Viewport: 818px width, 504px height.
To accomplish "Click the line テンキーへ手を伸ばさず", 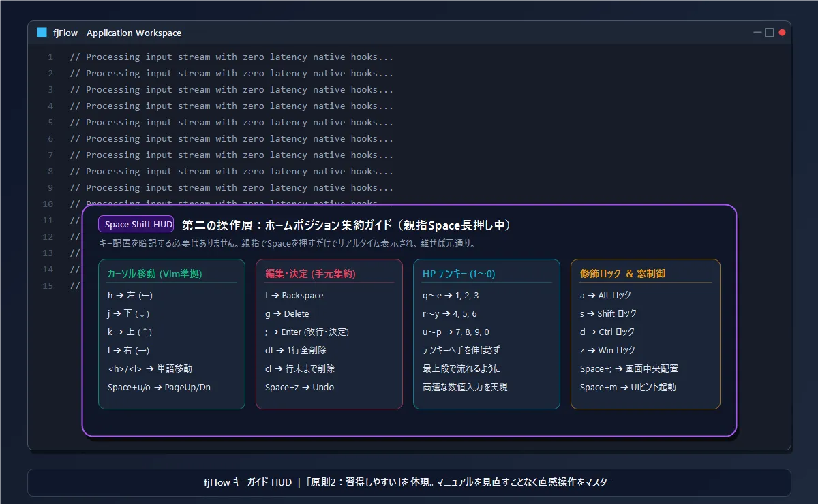I will pos(462,351).
